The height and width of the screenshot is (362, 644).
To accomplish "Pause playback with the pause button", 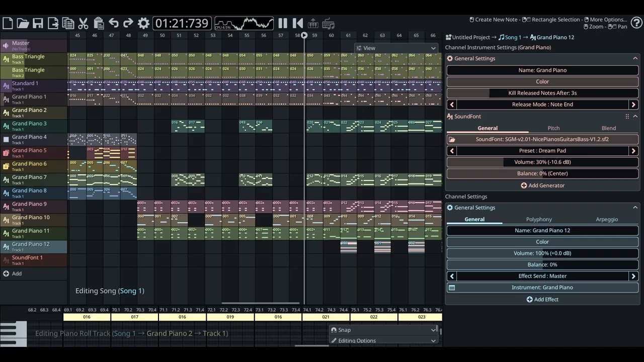I will coord(283,23).
